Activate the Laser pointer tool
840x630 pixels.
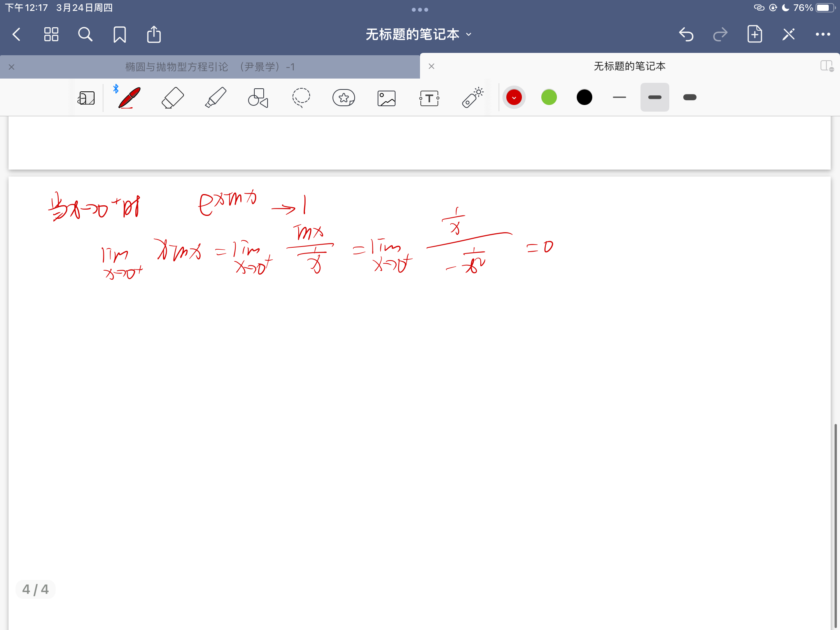tap(472, 98)
